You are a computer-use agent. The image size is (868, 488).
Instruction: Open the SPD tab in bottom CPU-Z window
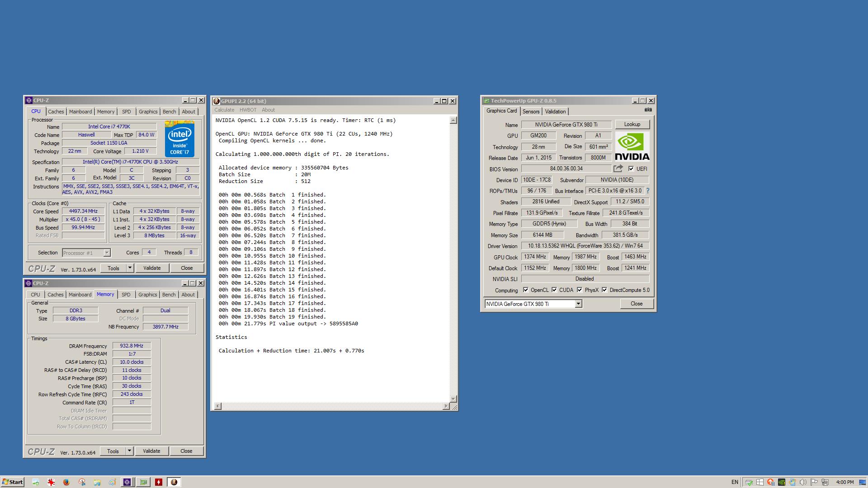coord(126,295)
